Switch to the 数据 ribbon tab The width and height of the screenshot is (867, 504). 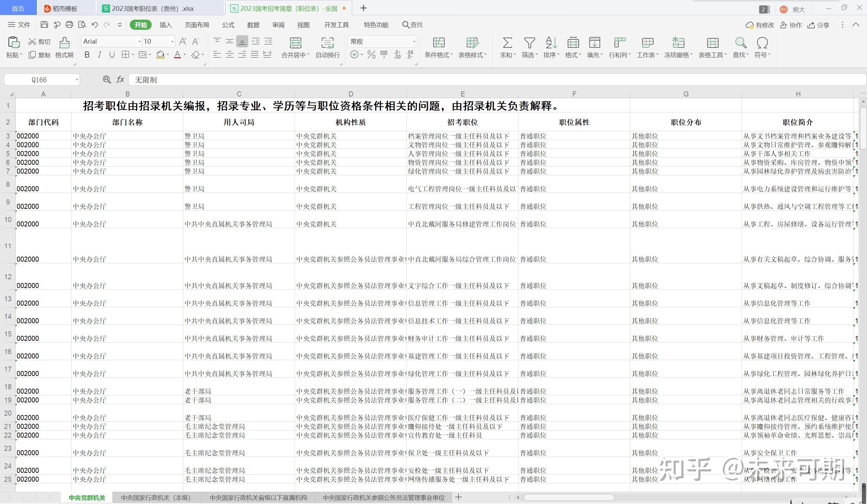coord(253,25)
